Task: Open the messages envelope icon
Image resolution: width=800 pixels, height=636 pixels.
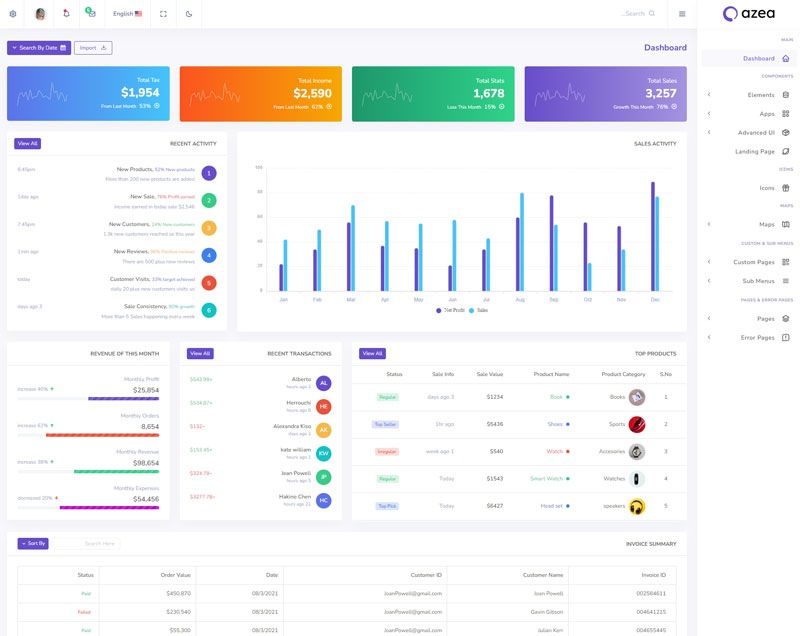Action: point(91,14)
